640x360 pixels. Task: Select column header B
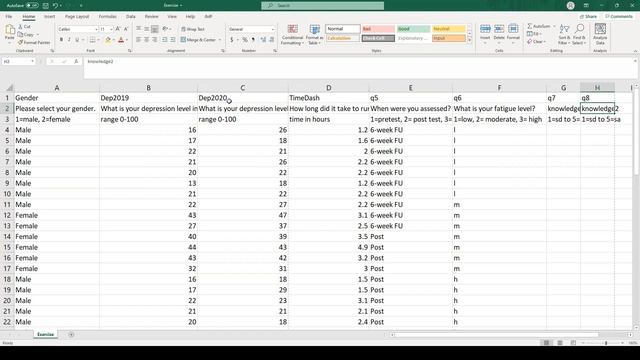(x=149, y=88)
